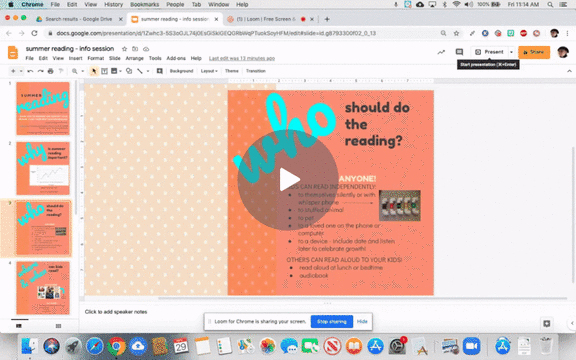
Task: Select slide 4 'where & when' thumbnail
Action: [43, 288]
